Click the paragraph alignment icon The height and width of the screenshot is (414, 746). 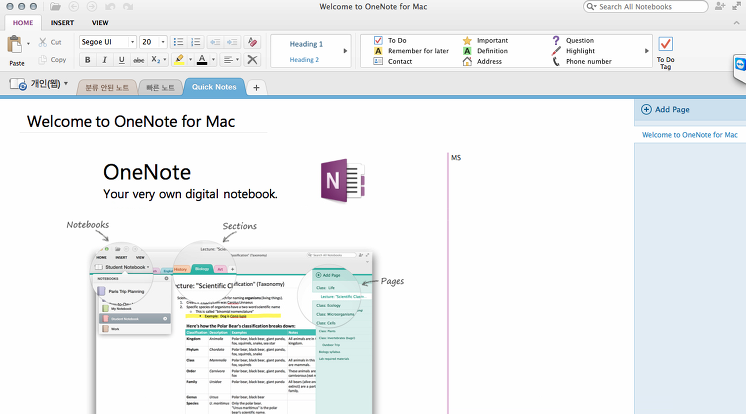(228, 59)
